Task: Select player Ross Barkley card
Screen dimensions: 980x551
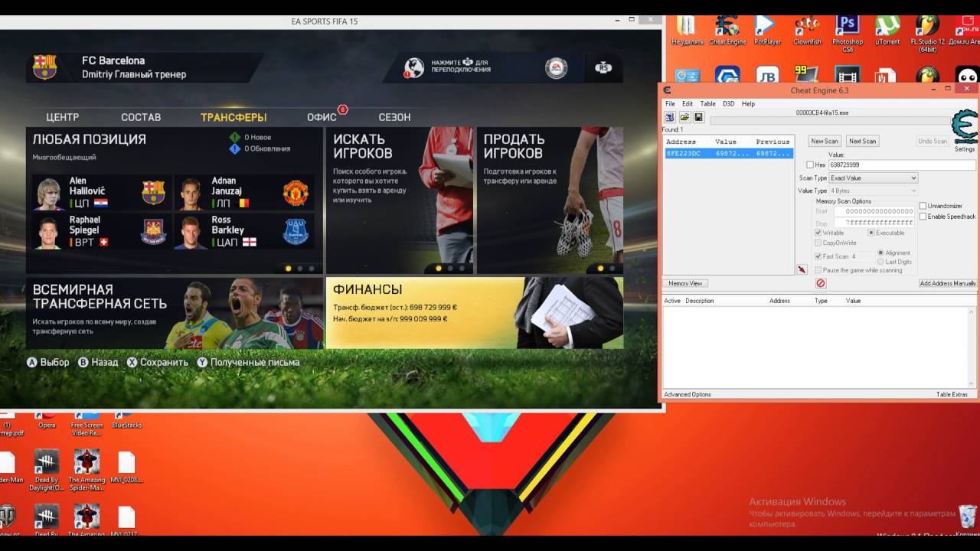Action: point(243,231)
